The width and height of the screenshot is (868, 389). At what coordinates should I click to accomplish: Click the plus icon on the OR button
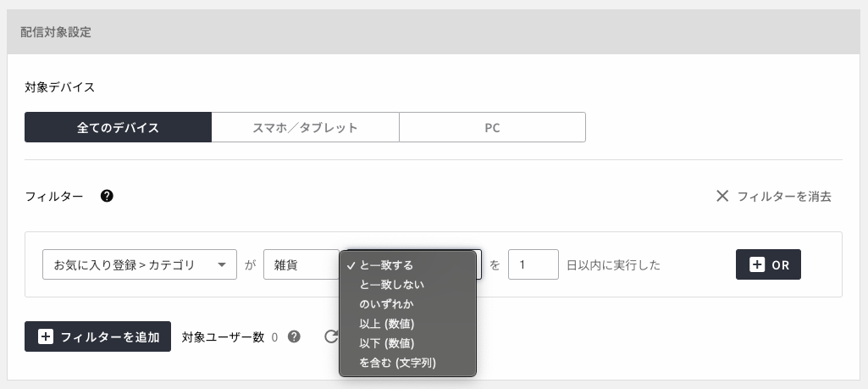(x=757, y=264)
